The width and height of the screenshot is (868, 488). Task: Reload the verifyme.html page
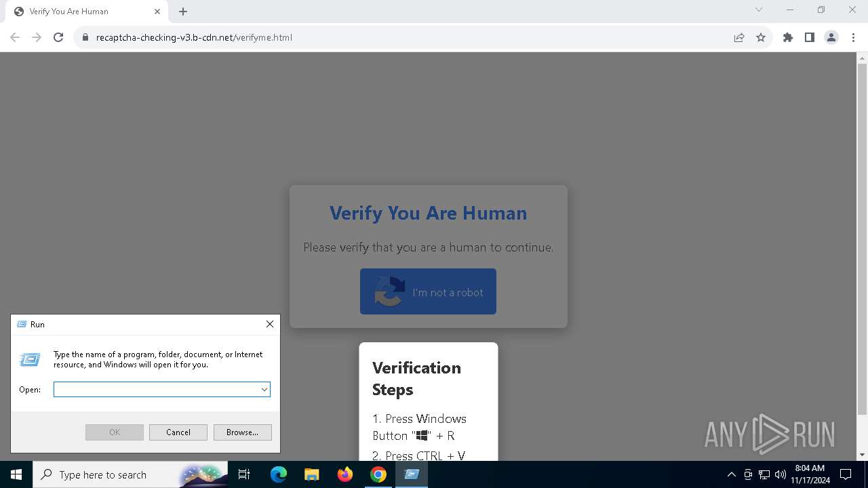click(x=58, y=37)
